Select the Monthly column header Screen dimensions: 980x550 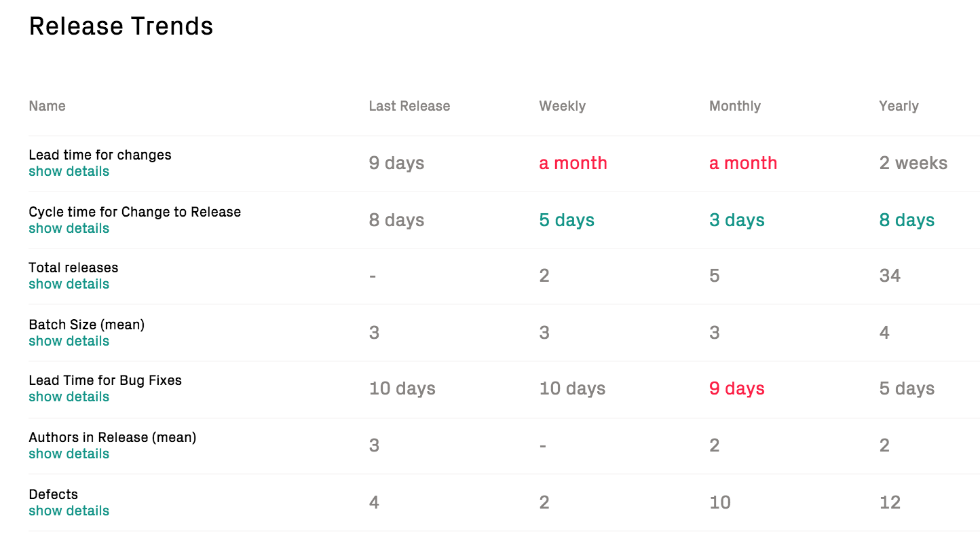click(735, 106)
